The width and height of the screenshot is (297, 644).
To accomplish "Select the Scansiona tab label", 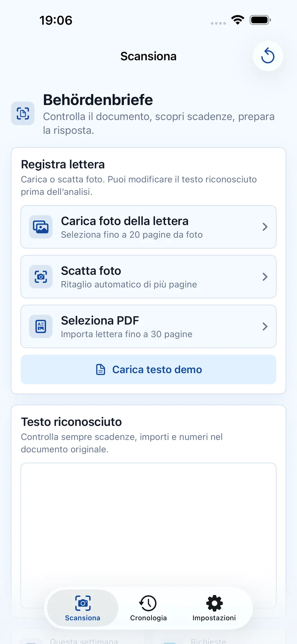I will point(83,618).
